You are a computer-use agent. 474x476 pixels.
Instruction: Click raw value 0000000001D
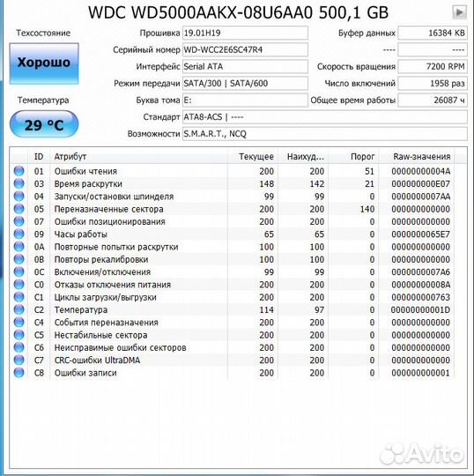tap(420, 310)
